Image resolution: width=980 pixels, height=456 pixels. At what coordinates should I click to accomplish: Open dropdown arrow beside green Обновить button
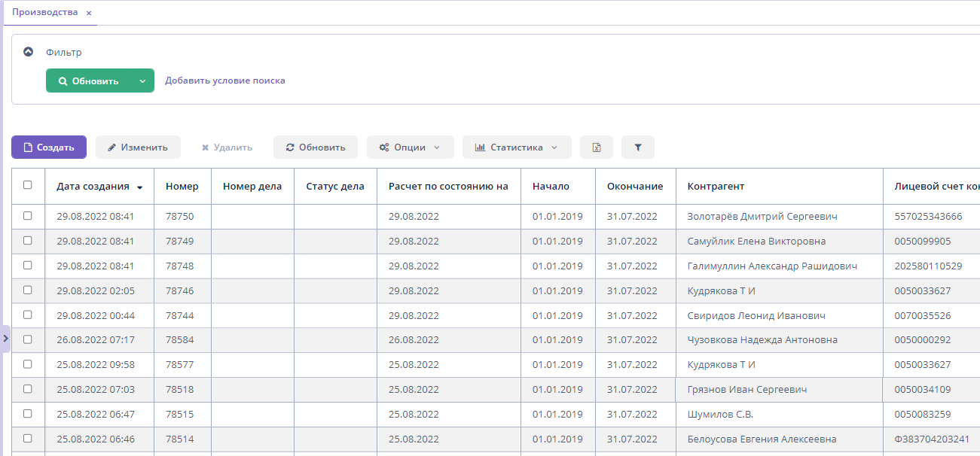pos(142,81)
